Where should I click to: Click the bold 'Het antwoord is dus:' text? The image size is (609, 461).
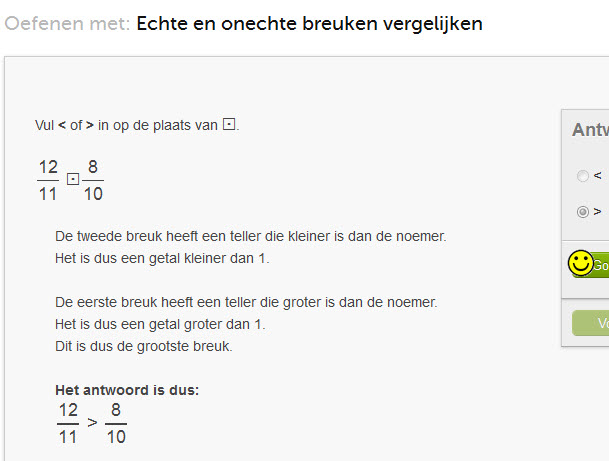click(127, 390)
